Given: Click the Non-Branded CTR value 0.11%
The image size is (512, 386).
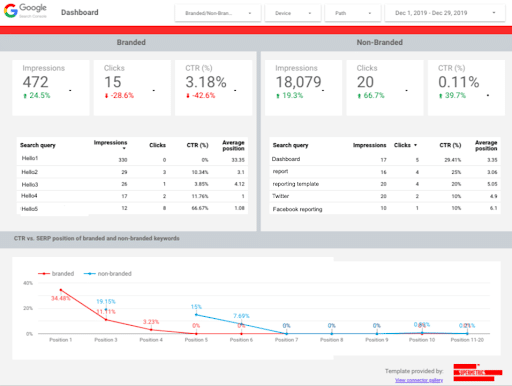Looking at the screenshot, I should coord(459,82).
